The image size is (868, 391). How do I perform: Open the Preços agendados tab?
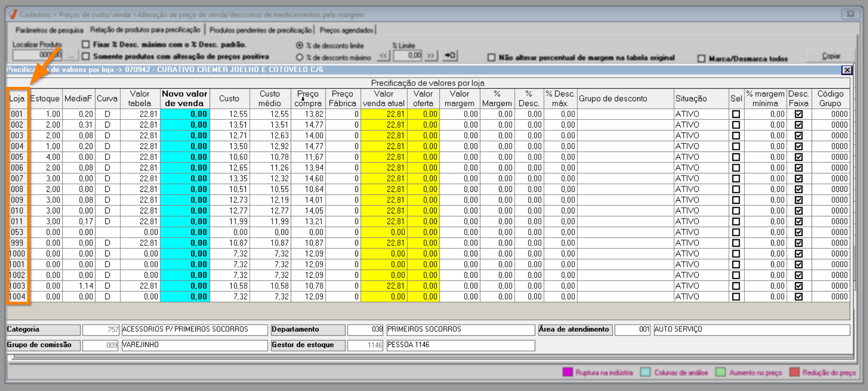coord(346,30)
